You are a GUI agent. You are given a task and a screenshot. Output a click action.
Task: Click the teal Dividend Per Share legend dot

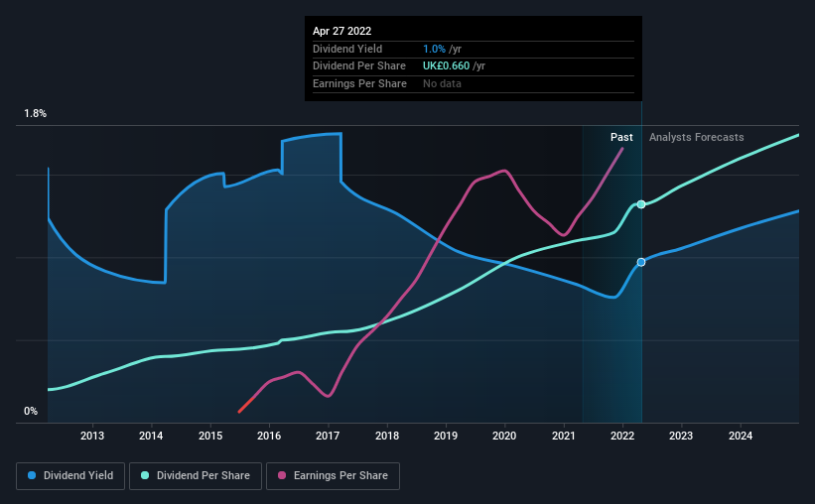click(x=145, y=475)
